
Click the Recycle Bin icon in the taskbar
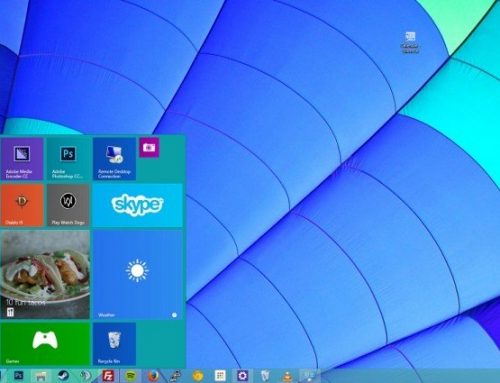click(x=265, y=376)
